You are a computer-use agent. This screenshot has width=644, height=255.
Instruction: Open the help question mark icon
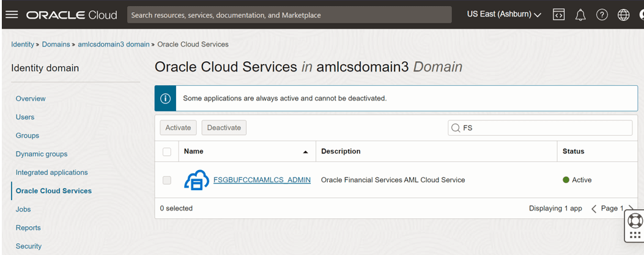(x=602, y=15)
